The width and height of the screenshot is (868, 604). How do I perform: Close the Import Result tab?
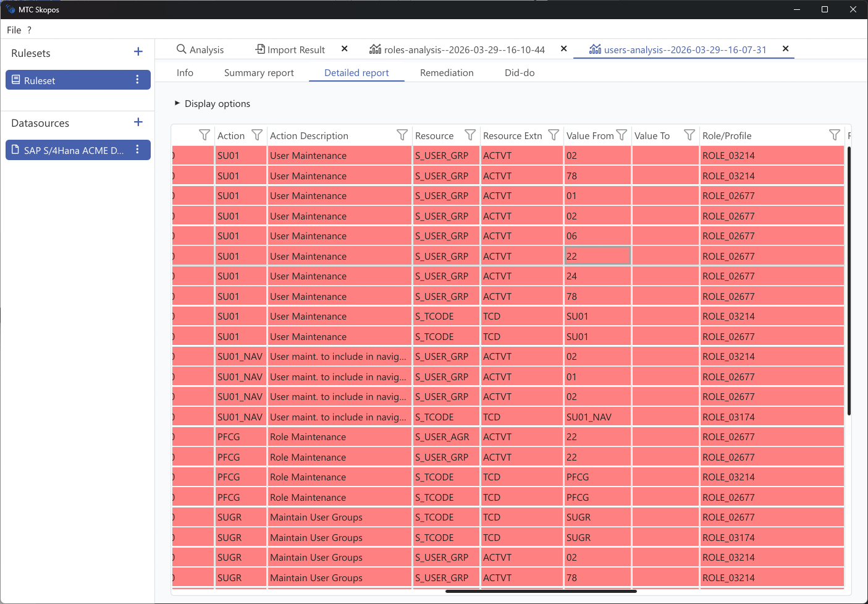tap(344, 49)
